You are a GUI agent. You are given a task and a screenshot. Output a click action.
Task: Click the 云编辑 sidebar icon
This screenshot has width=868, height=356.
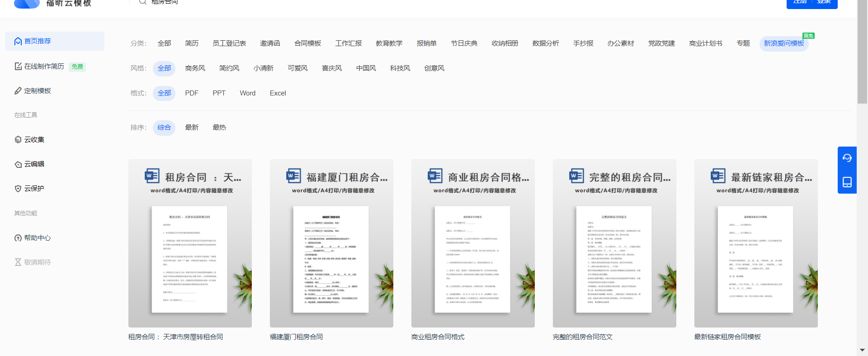[x=18, y=164]
